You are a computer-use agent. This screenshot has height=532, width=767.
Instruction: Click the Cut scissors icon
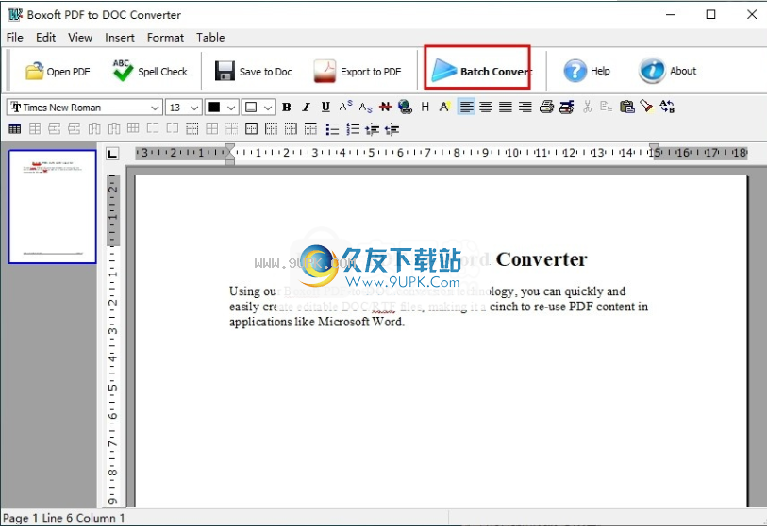[588, 108]
